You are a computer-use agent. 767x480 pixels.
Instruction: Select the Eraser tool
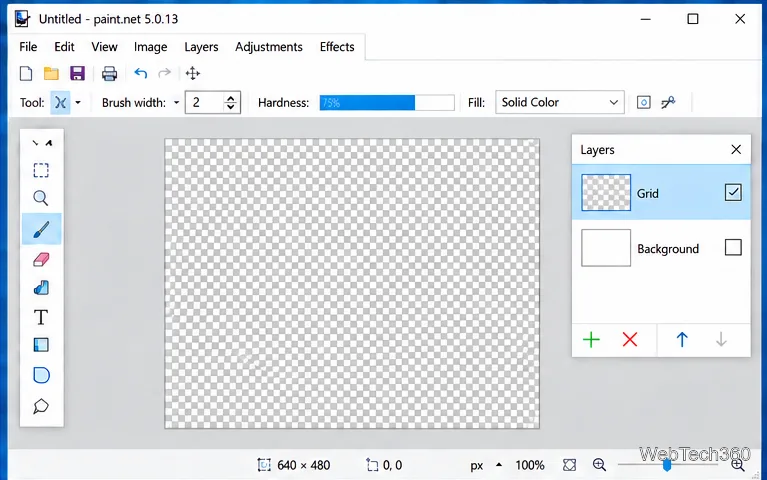(41, 259)
